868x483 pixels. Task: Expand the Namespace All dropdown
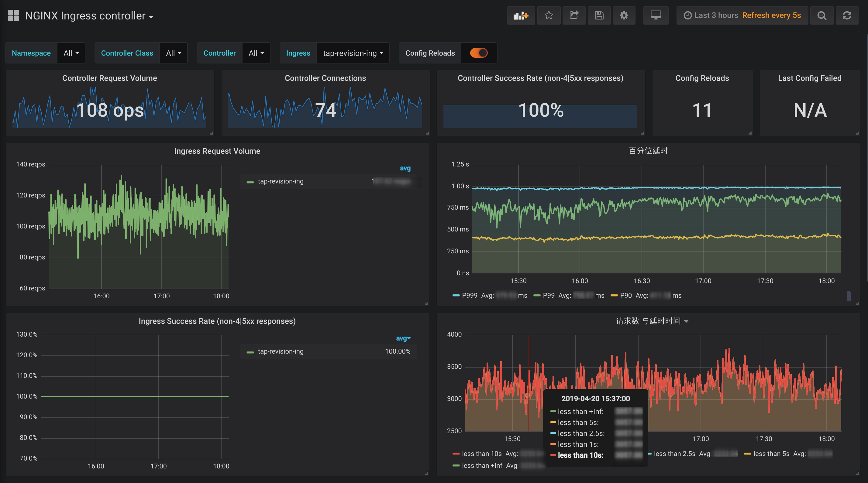(71, 53)
